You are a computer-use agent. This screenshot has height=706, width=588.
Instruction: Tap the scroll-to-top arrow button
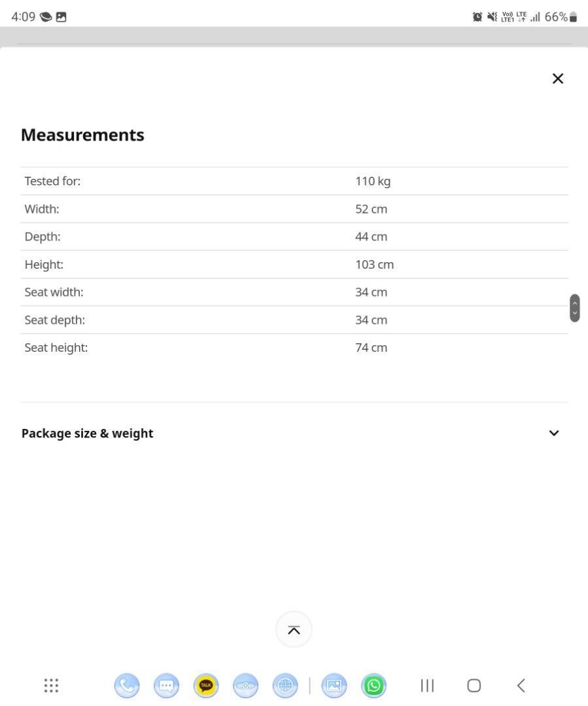[x=294, y=630]
